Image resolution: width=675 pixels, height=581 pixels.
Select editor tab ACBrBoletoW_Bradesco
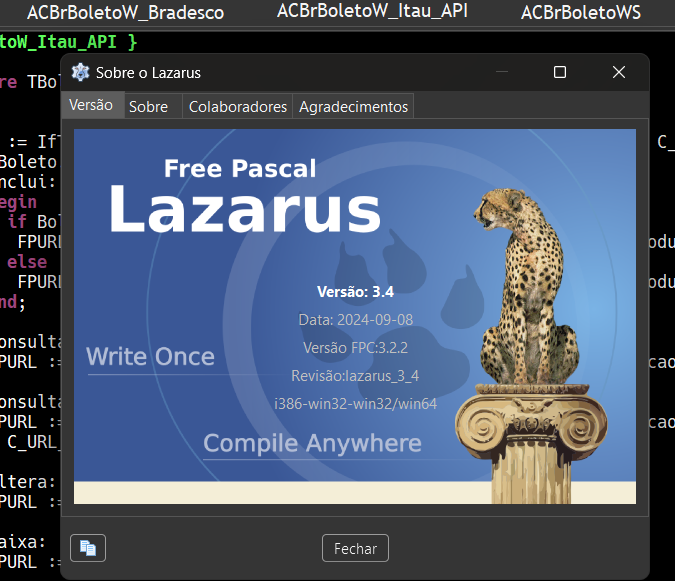(126, 13)
